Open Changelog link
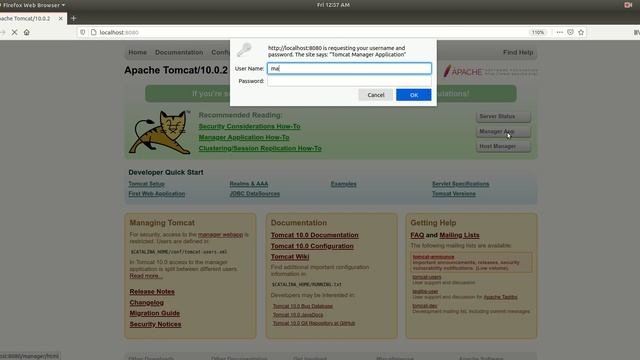 click(x=147, y=303)
